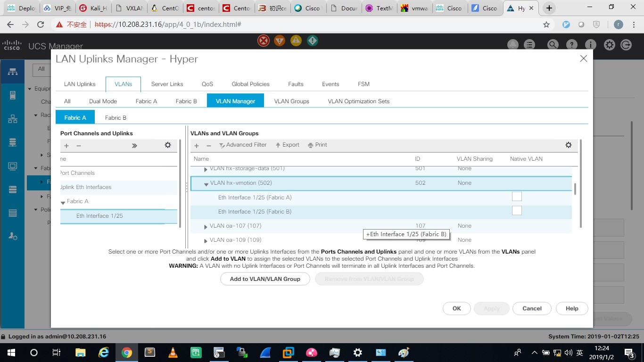Image resolution: width=644 pixels, height=362 pixels.
Task: Open gear column settings in VLANs panel
Action: click(x=569, y=145)
